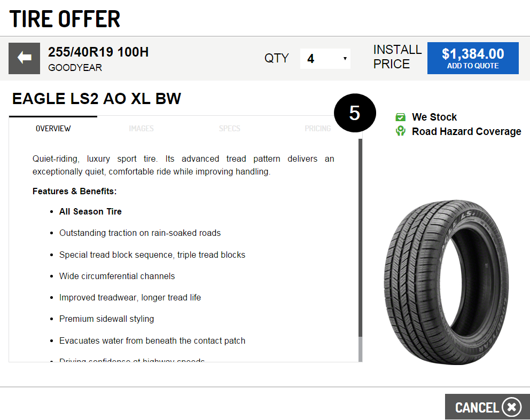Click the back arrow icon
The image size is (530, 420).
[x=24, y=58]
